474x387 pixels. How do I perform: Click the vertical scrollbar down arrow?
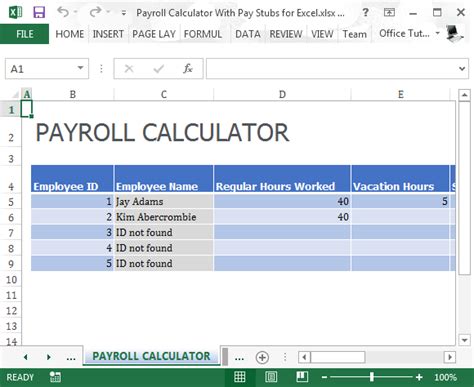tap(464, 340)
